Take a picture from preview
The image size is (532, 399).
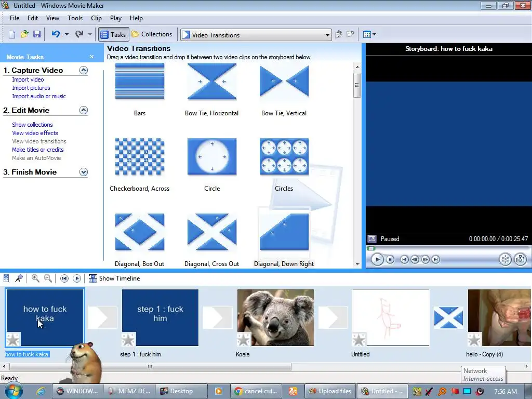click(520, 260)
